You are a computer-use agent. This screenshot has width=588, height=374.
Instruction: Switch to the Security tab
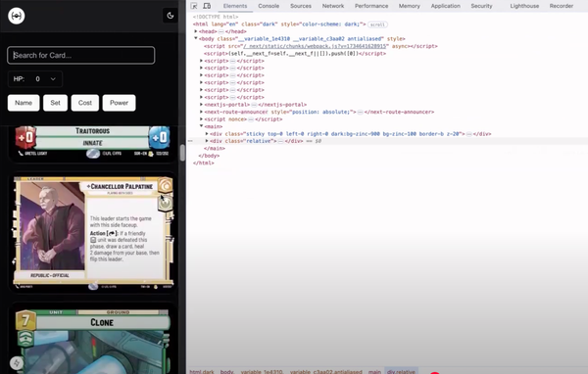[481, 6]
